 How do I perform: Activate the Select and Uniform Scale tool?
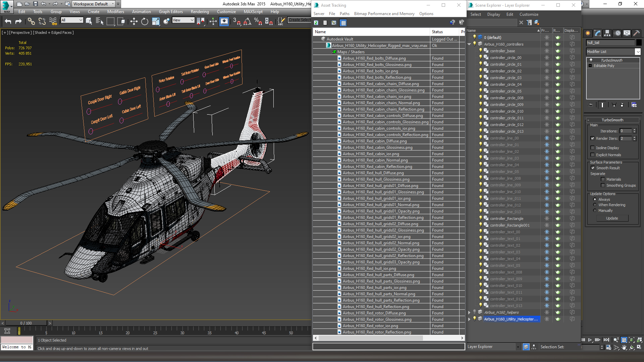tap(156, 21)
